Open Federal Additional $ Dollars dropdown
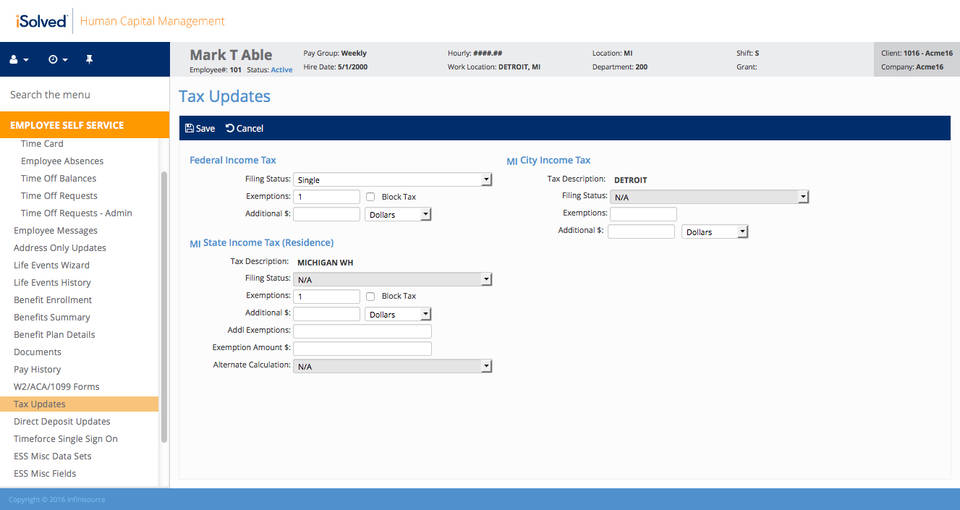This screenshot has height=510, width=960. coord(398,214)
